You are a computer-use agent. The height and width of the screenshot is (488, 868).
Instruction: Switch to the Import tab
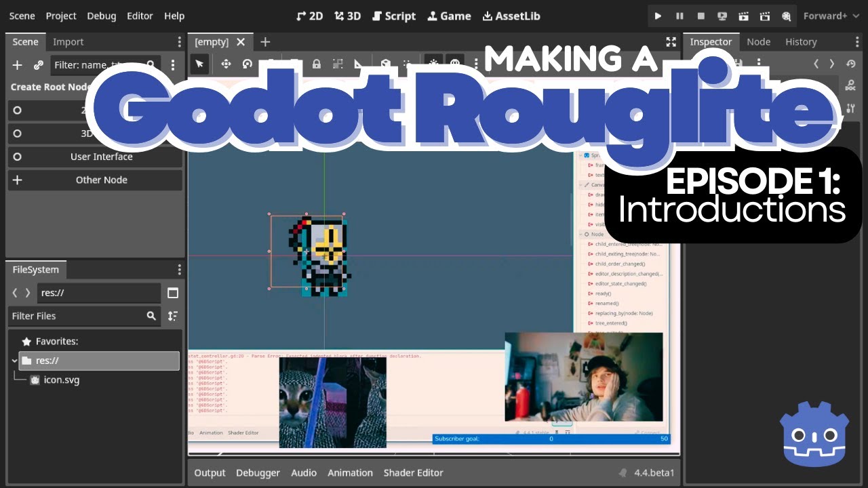(x=68, y=41)
